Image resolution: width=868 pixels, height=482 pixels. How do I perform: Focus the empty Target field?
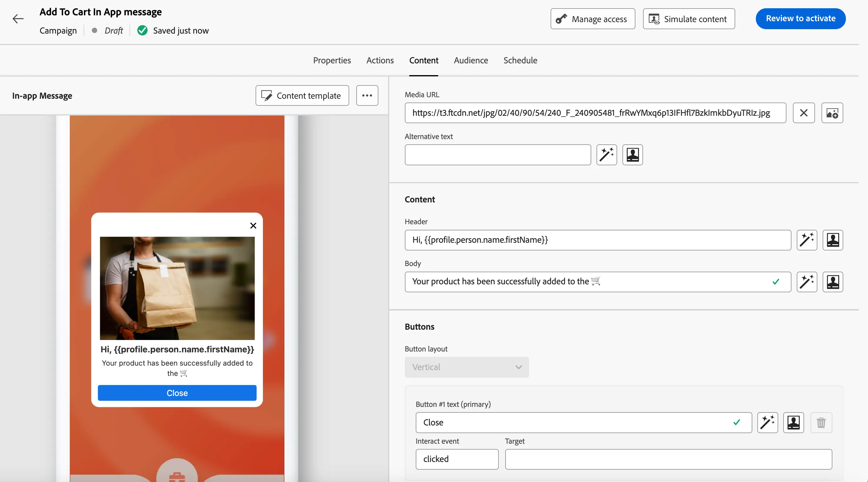tap(669, 459)
